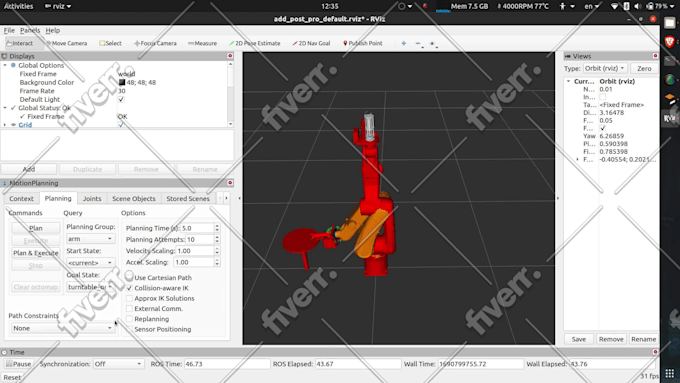Viewport: 680px width, 383px height.
Task: Click the add tool plus icon
Action: (x=404, y=43)
